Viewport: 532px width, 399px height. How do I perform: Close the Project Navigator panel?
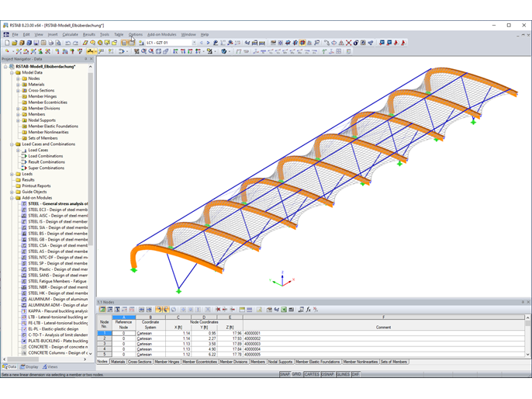point(92,59)
